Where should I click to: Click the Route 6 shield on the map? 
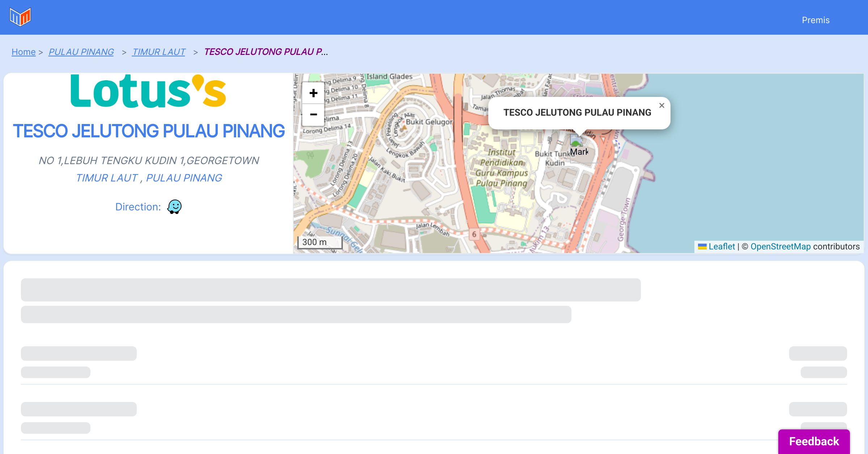474,234
